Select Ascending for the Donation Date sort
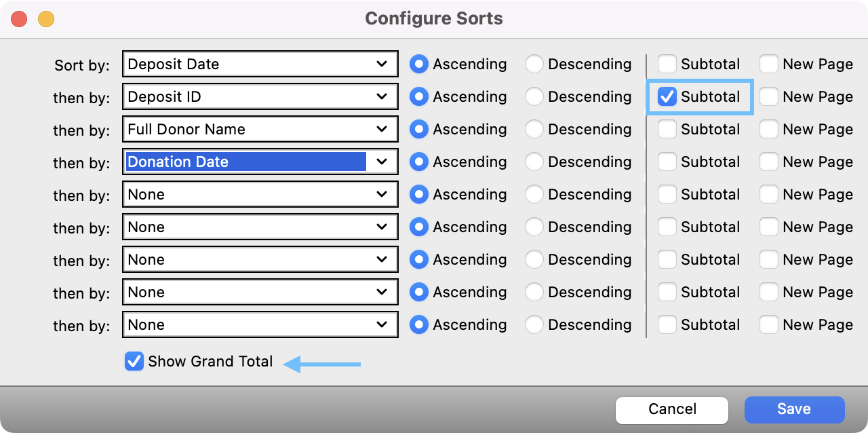This screenshot has width=868, height=433. pos(419,162)
